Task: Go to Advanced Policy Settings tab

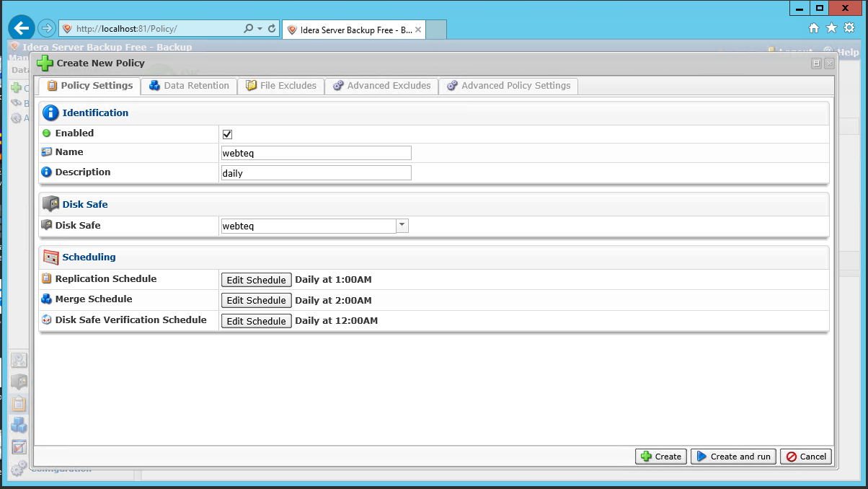Action: pyautogui.click(x=509, y=86)
